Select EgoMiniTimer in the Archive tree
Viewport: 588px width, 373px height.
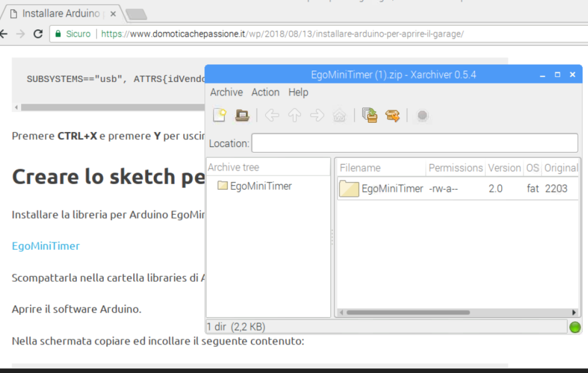click(261, 186)
